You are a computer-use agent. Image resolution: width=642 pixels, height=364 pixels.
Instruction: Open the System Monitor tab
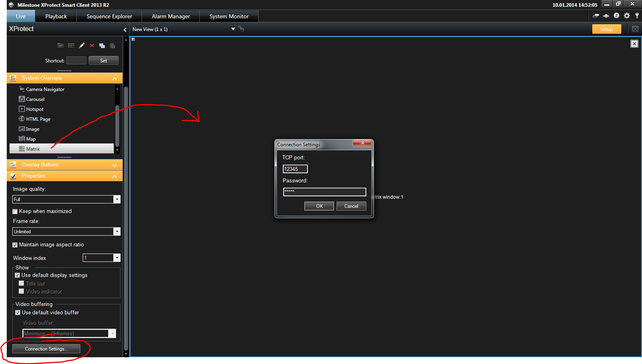[x=229, y=16]
